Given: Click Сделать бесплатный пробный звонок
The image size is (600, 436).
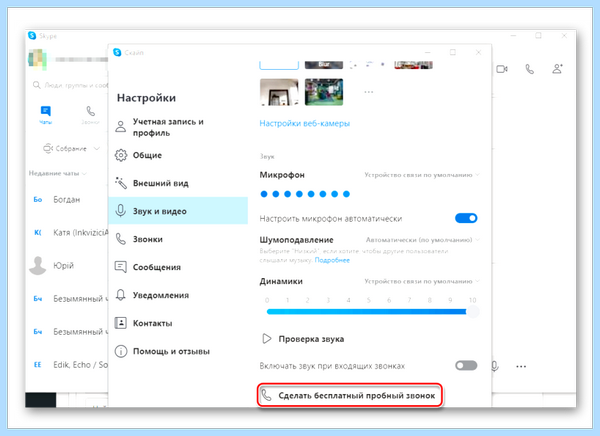Looking at the screenshot, I should click(350, 395).
